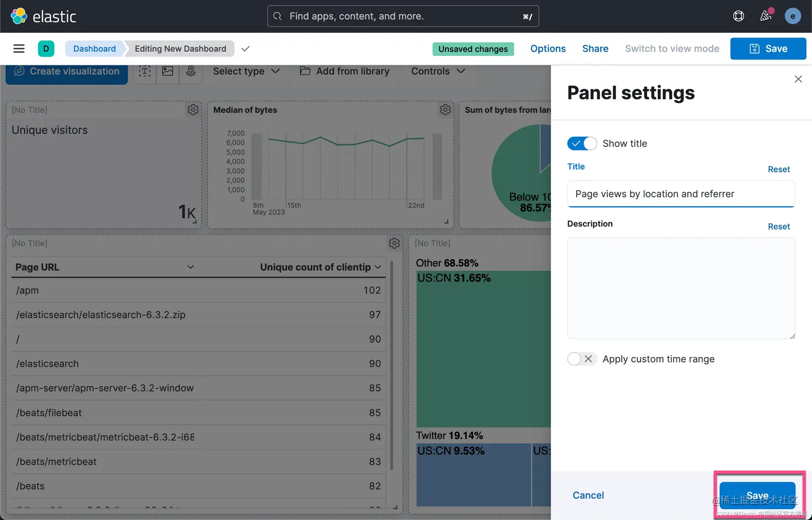Click the text panel icon in toolbar

[144, 71]
